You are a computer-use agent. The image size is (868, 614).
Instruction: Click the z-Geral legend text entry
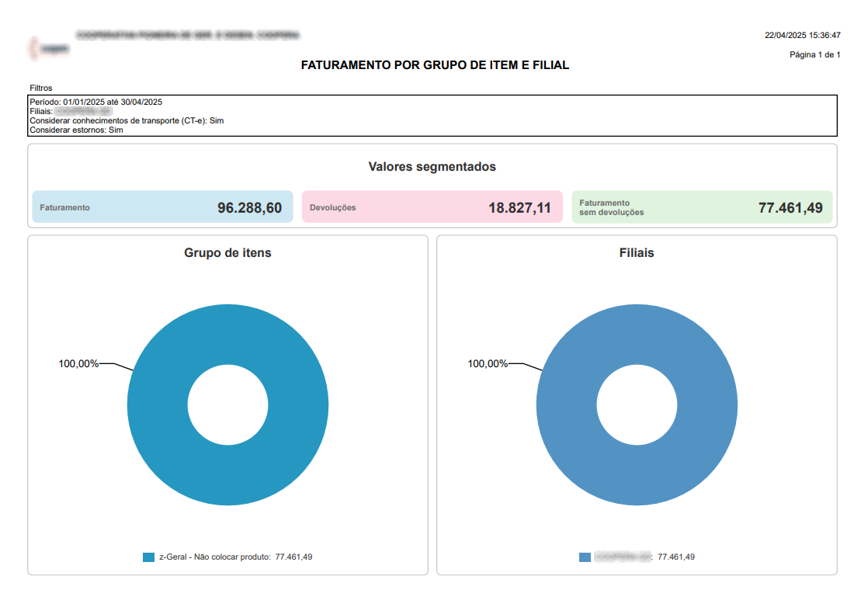pos(235,557)
